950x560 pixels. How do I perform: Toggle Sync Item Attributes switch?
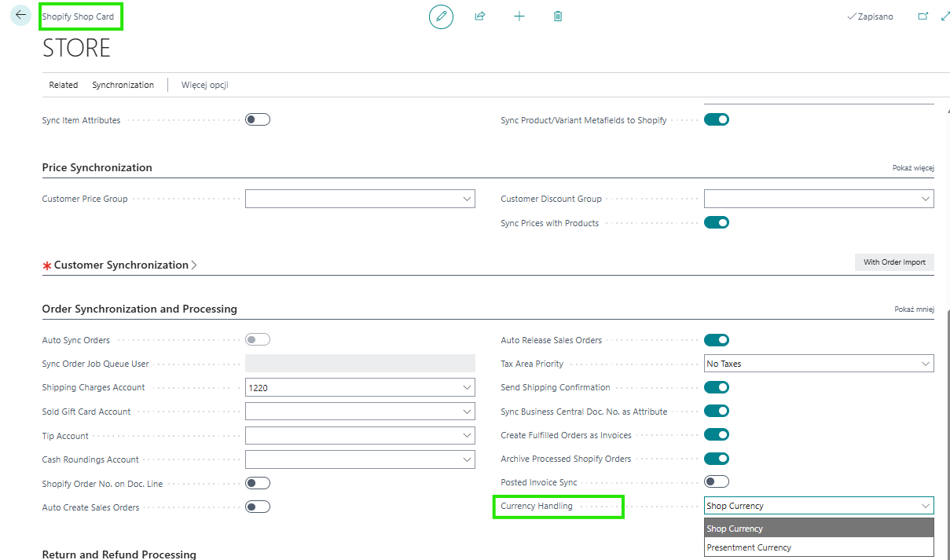(258, 119)
